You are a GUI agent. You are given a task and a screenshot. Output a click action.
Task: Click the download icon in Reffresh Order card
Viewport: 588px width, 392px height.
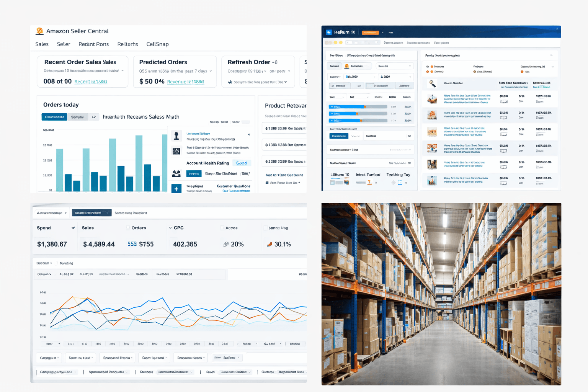tap(230, 82)
